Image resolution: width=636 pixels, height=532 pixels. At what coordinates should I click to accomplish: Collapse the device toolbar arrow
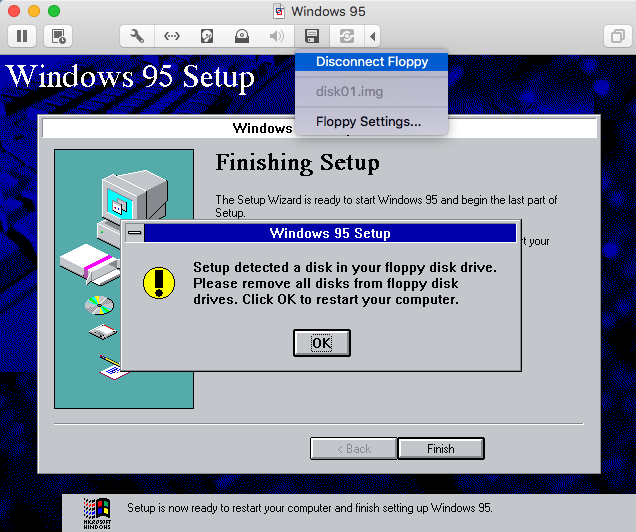373,36
